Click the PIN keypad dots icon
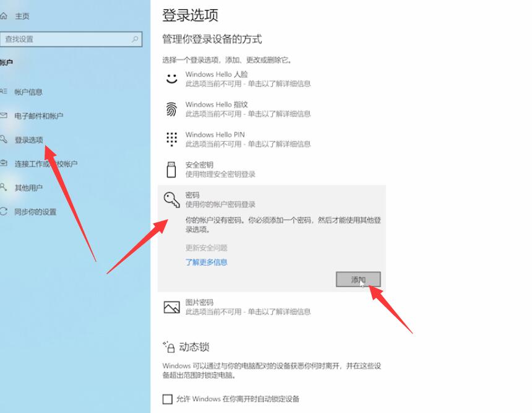 [x=172, y=139]
